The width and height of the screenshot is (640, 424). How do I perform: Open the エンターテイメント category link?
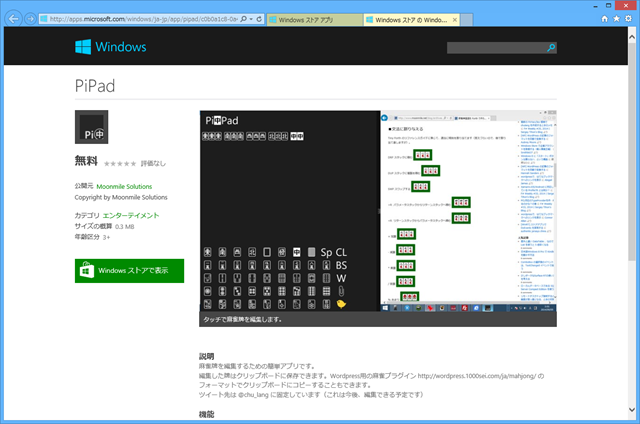click(x=131, y=215)
